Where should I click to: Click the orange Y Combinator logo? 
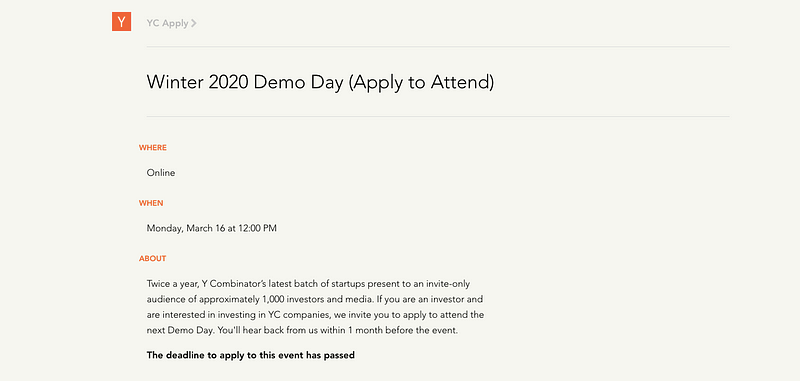tap(121, 21)
